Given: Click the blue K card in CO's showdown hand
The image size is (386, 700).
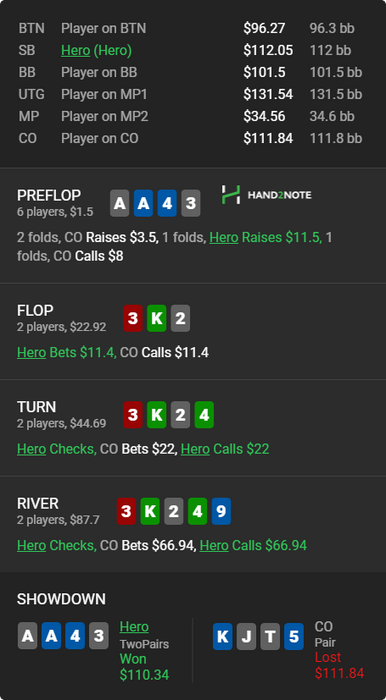Looking at the screenshot, I should [x=223, y=636].
